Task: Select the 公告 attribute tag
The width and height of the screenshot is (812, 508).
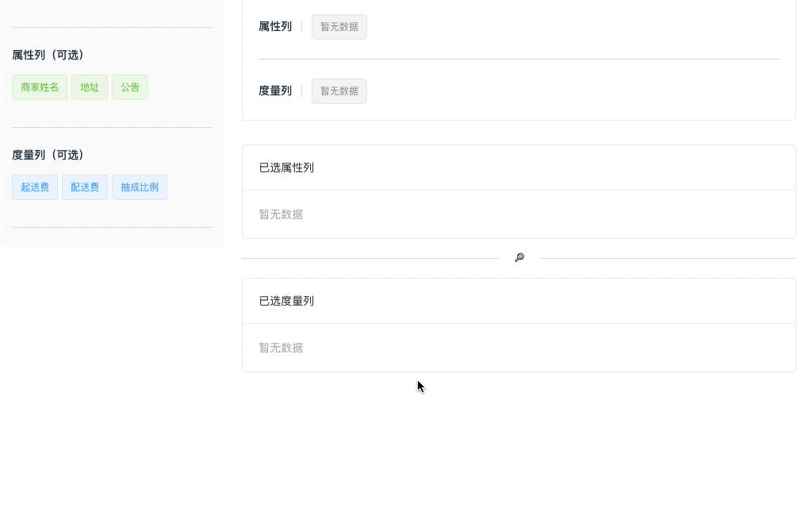Action: 129,87
